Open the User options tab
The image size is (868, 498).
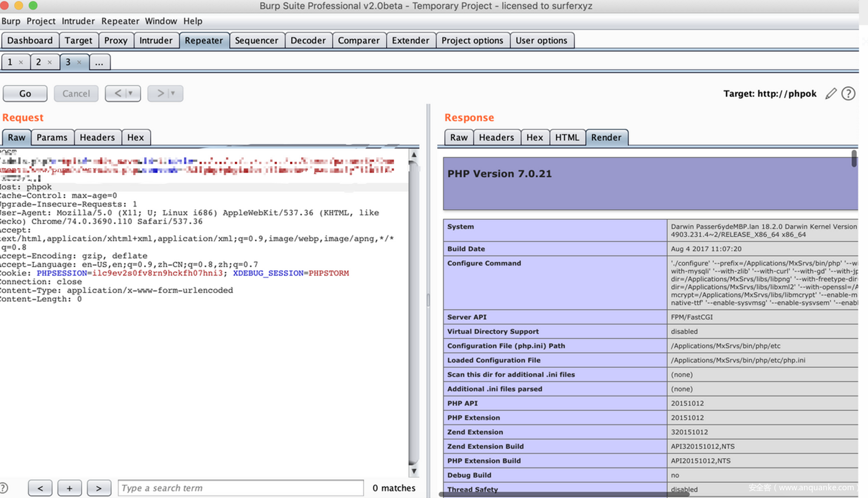[541, 40]
